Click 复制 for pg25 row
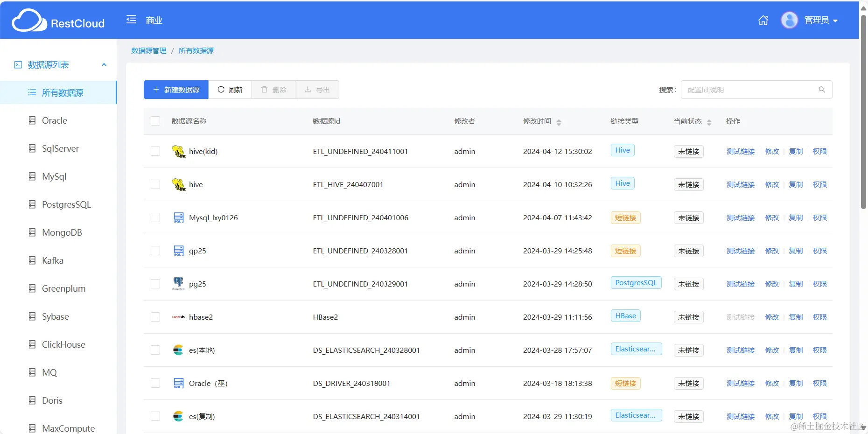 [796, 284]
